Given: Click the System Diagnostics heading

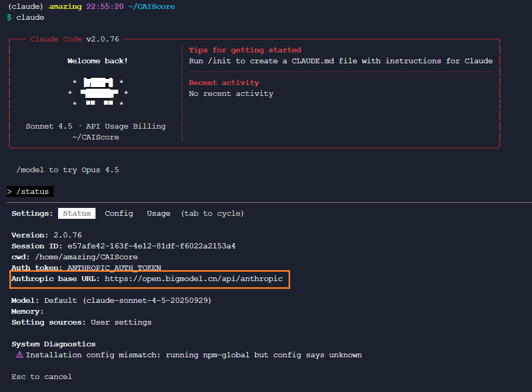Looking at the screenshot, I should pyautogui.click(x=53, y=344).
